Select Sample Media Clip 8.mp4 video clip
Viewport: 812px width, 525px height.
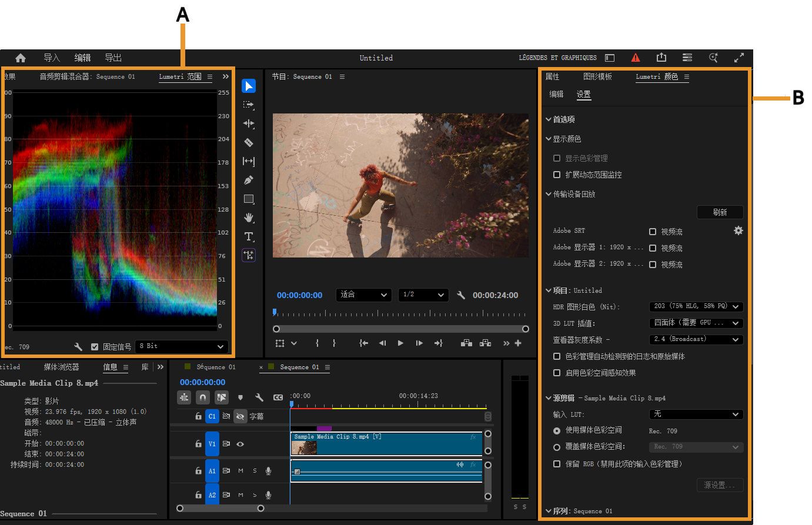(386, 445)
